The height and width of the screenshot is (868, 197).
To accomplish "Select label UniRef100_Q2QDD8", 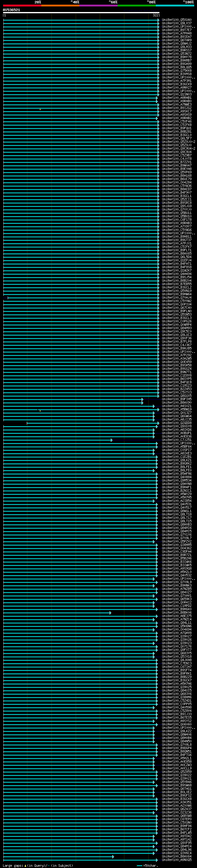I will coord(177,423).
